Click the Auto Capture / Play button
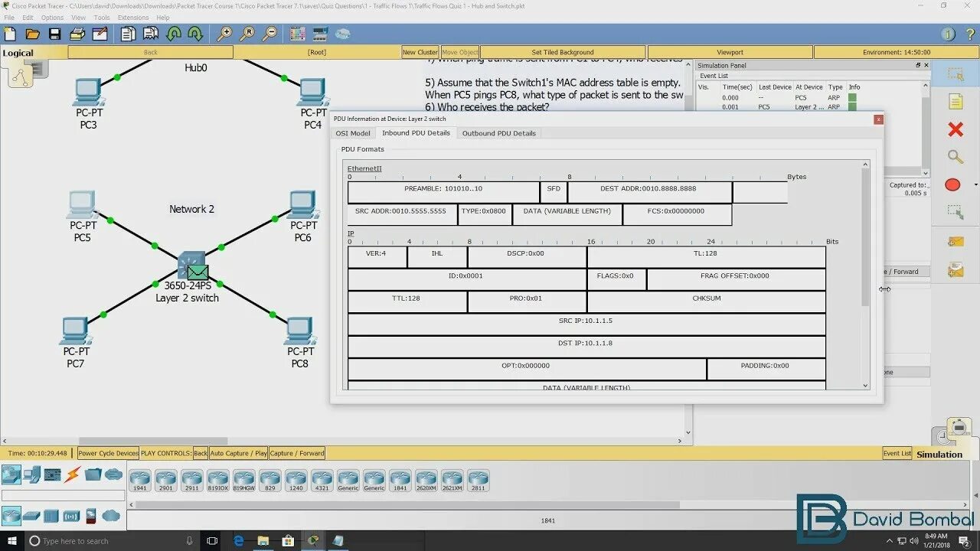The width and height of the screenshot is (980, 551). [238, 453]
